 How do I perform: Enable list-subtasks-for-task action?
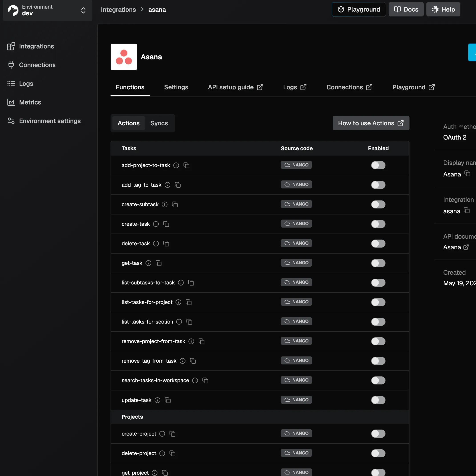point(378,283)
